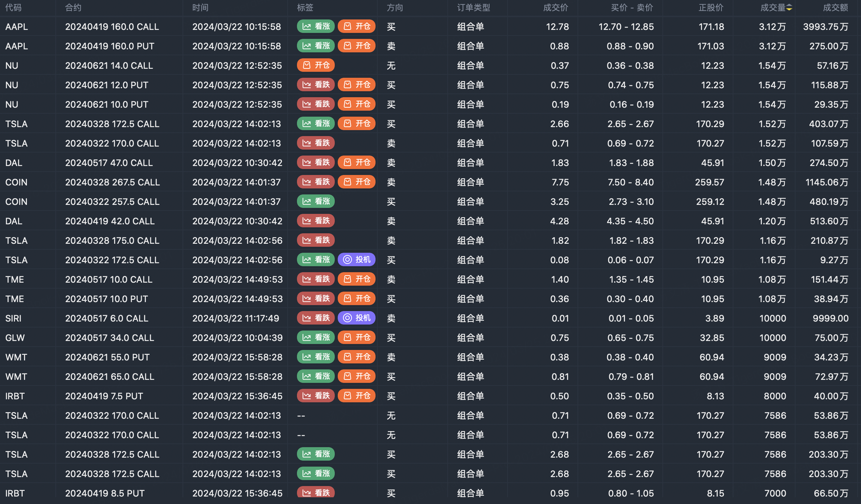861x504 pixels.
Task: Sort by the 时间 column header
Action: pyautogui.click(x=200, y=8)
